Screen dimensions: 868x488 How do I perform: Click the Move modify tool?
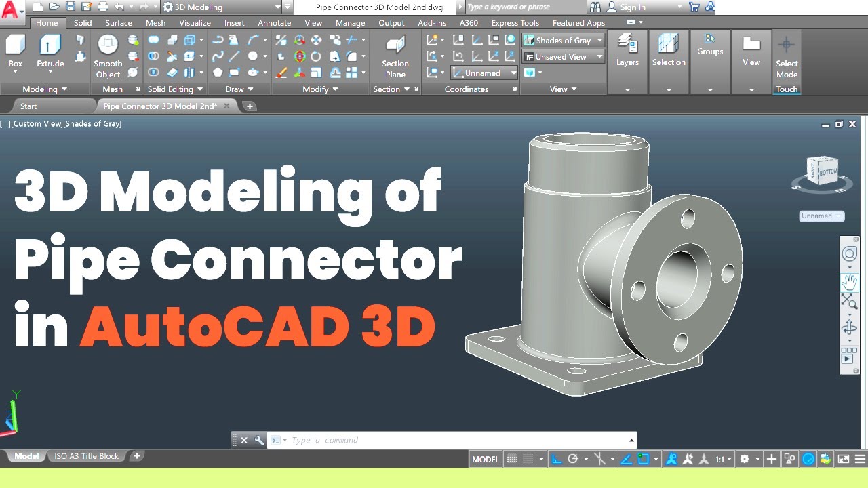[x=316, y=39]
